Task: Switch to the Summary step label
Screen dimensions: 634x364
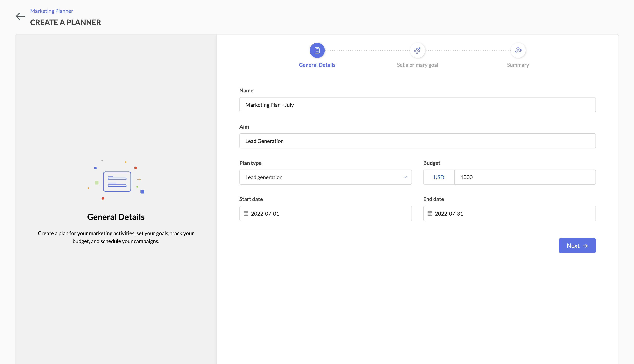Action: pos(518,65)
